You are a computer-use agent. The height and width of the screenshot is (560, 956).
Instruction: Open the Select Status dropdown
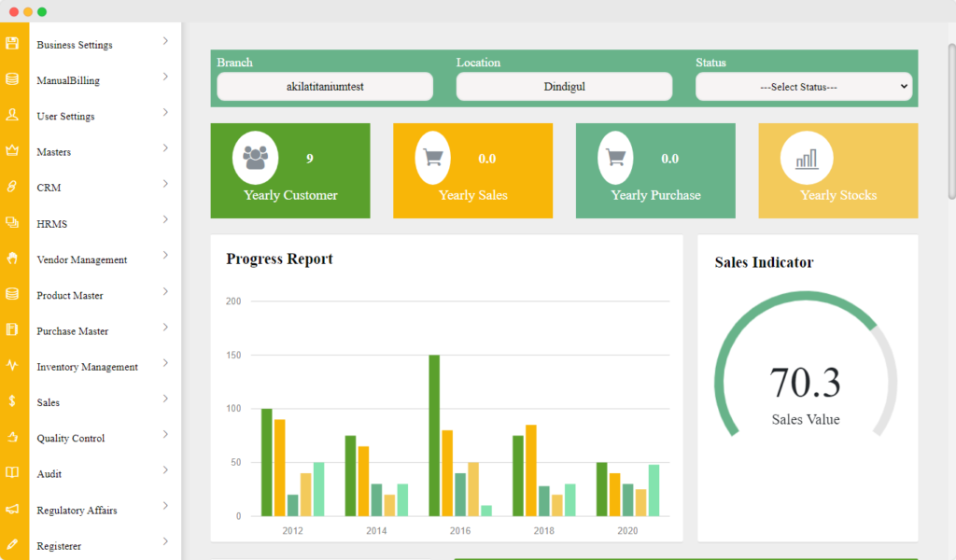point(804,87)
